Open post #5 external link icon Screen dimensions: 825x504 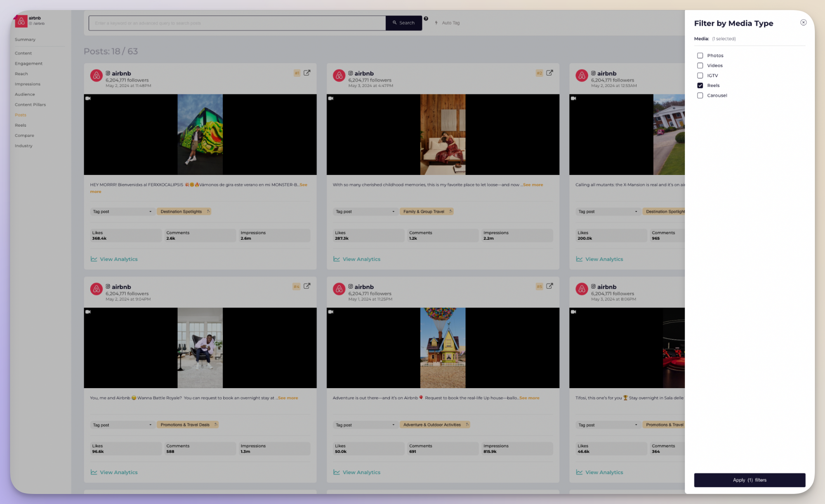click(x=549, y=286)
